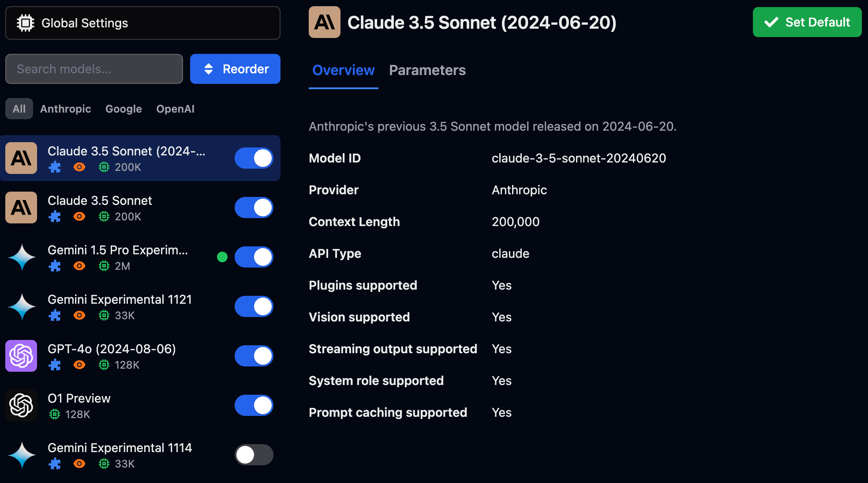
Task: Click the green status dot on Gemini 1.5 Pro
Action: pos(222,257)
